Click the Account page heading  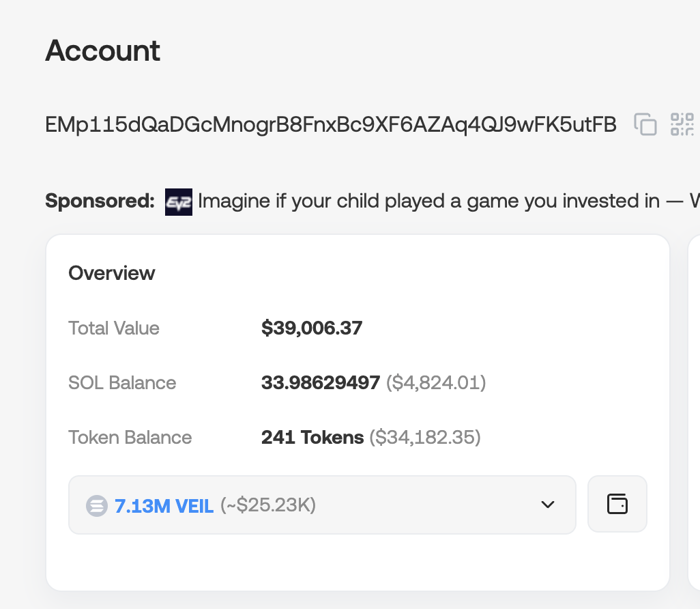[103, 51]
